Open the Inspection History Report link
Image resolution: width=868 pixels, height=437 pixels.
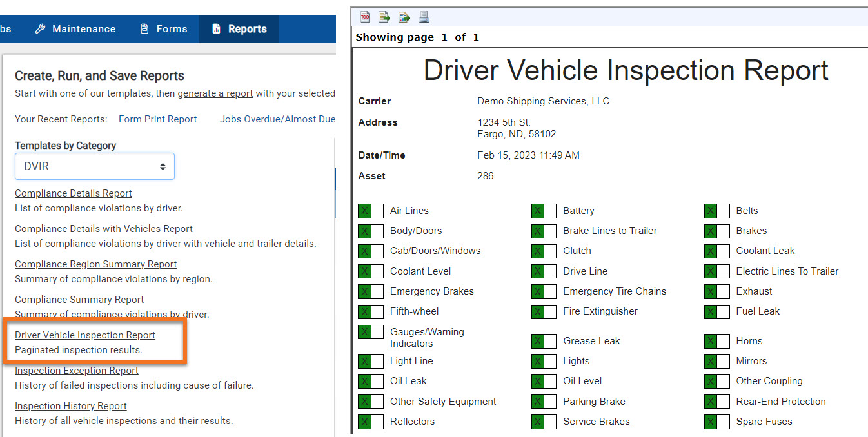tap(71, 406)
